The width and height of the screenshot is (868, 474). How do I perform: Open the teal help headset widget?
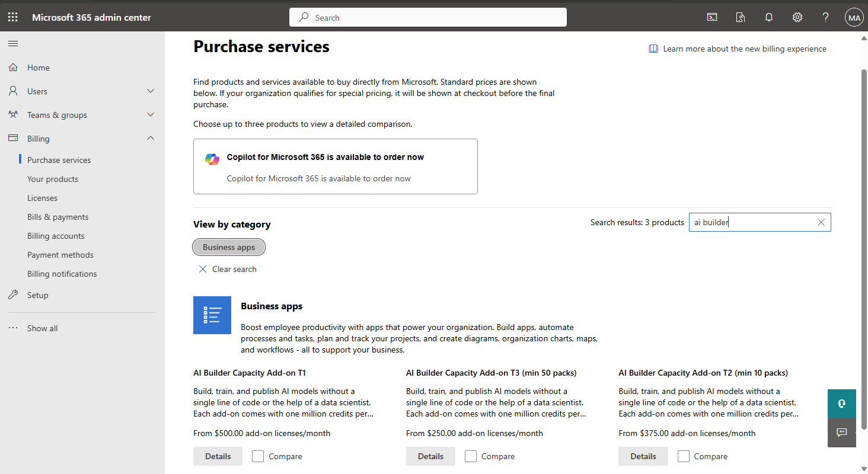(x=842, y=403)
